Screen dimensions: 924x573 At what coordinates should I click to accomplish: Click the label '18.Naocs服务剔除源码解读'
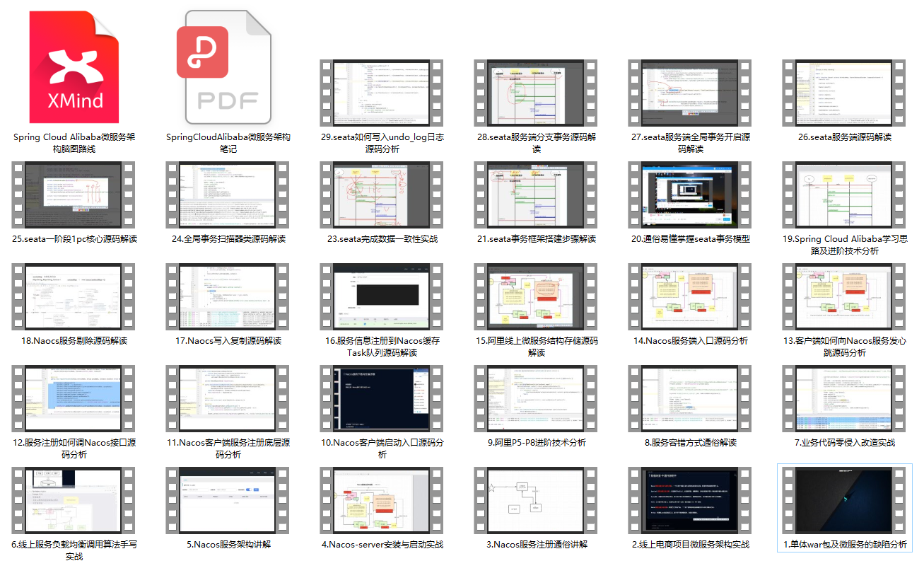[x=74, y=341]
